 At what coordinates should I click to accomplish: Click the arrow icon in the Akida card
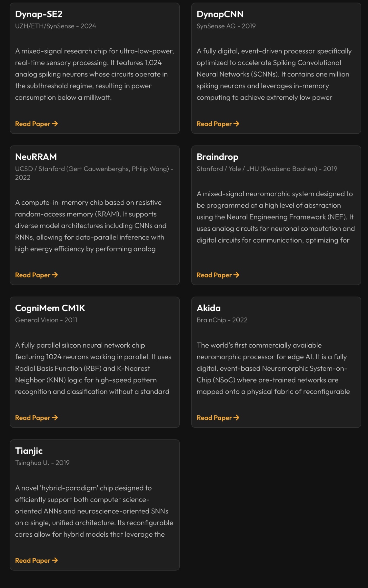click(236, 417)
